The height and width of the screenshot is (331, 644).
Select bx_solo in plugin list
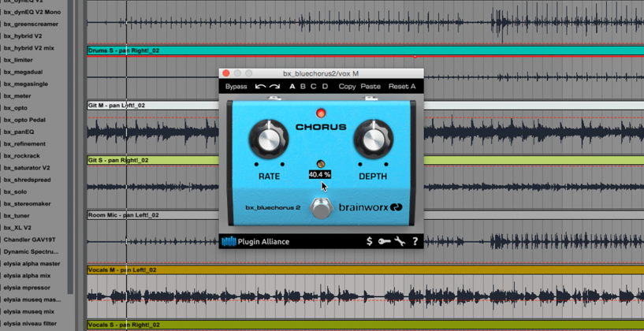tap(15, 192)
